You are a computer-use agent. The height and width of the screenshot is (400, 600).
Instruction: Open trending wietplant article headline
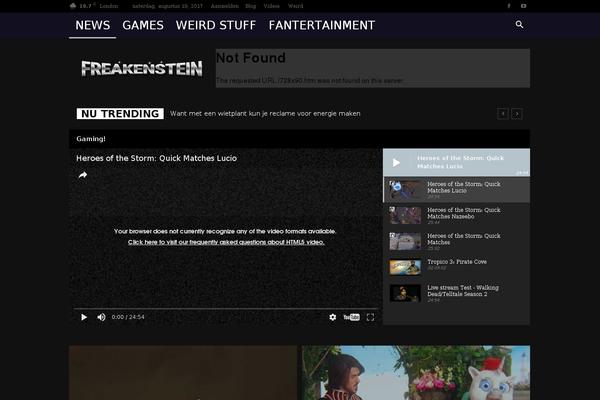click(265, 114)
